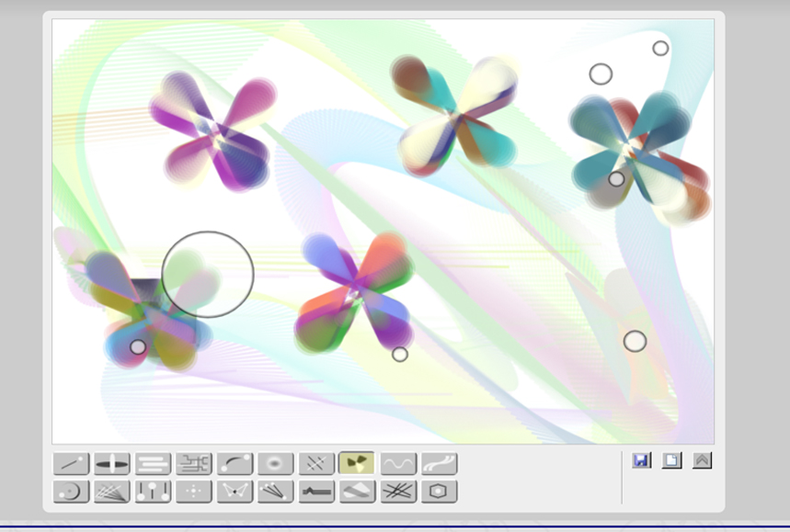Click the large circle brush cursor on canvas

208,275
